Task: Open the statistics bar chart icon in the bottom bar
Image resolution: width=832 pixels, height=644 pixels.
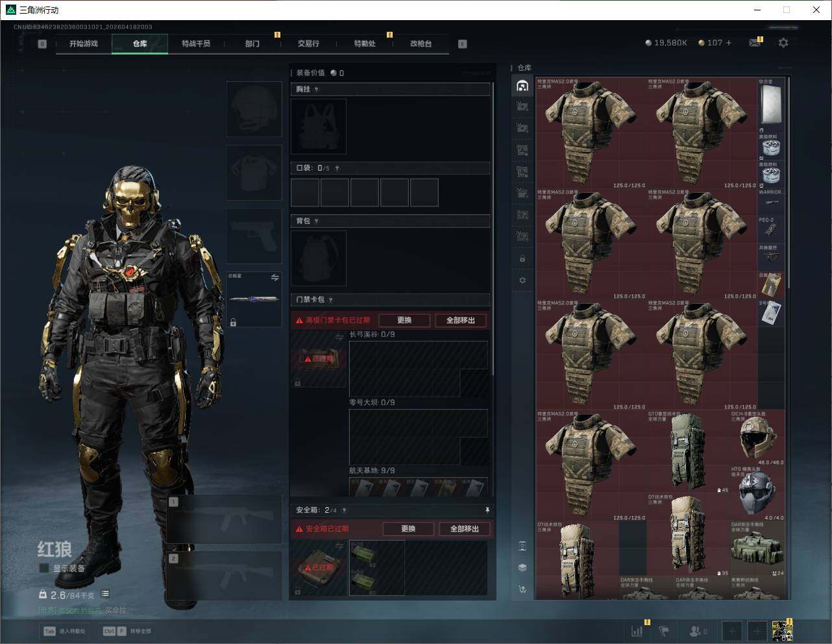Action: [x=637, y=631]
